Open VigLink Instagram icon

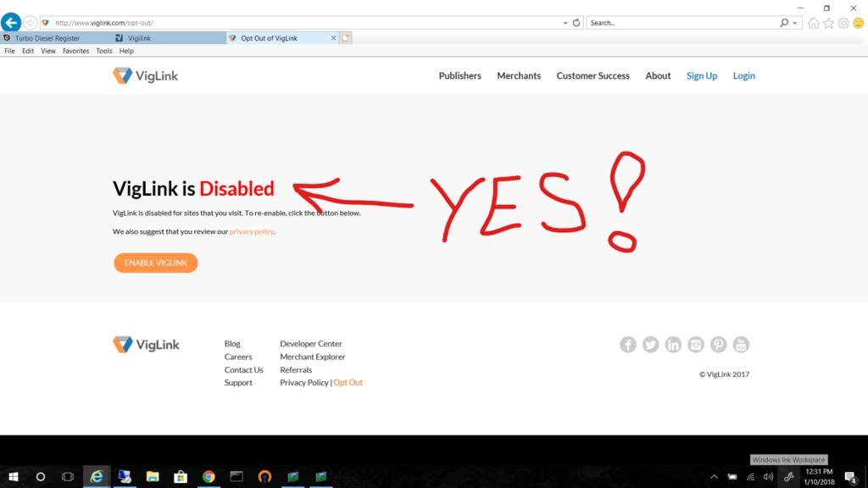(x=696, y=344)
